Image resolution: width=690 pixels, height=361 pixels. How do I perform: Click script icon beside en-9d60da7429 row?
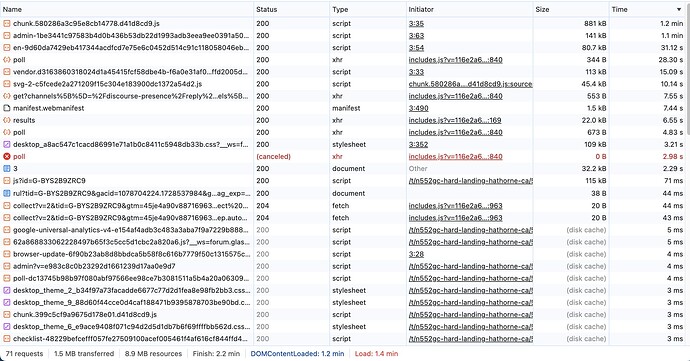7,48
